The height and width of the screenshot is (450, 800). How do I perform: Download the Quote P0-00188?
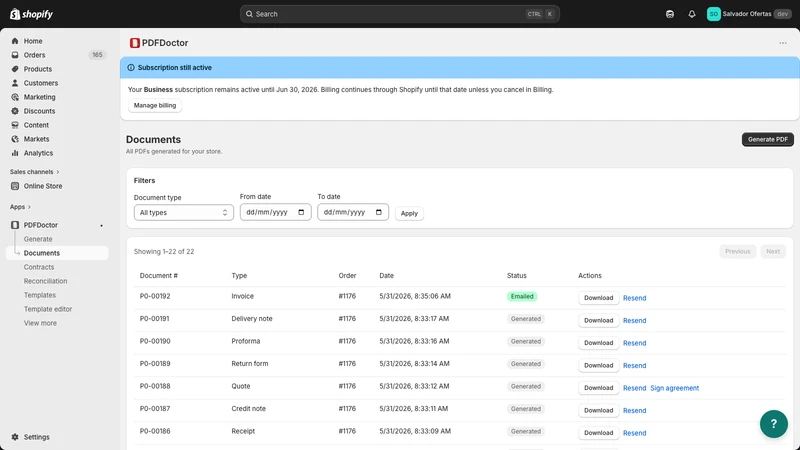[x=598, y=388]
